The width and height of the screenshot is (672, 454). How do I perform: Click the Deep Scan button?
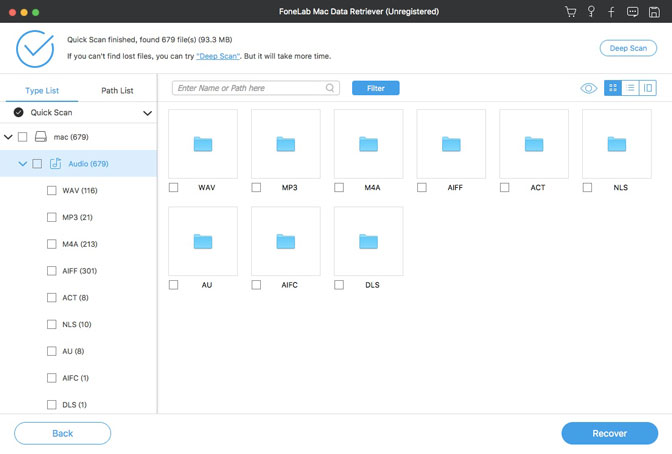coord(628,48)
